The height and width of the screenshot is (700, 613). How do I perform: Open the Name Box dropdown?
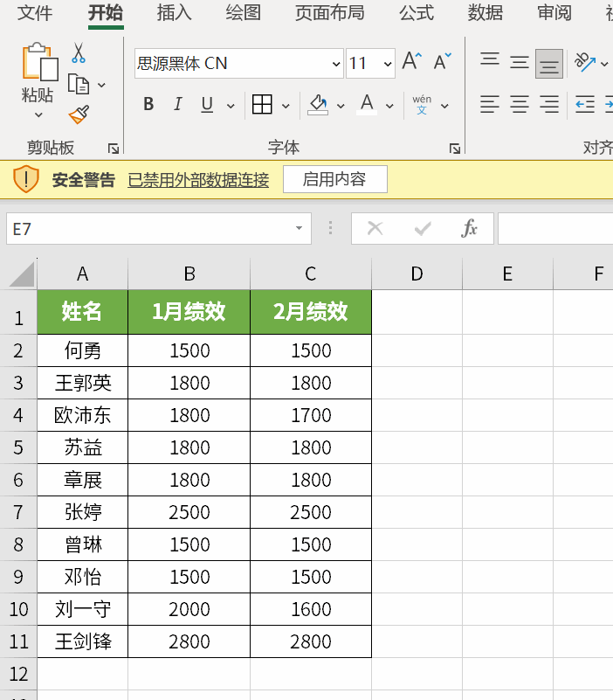299,228
